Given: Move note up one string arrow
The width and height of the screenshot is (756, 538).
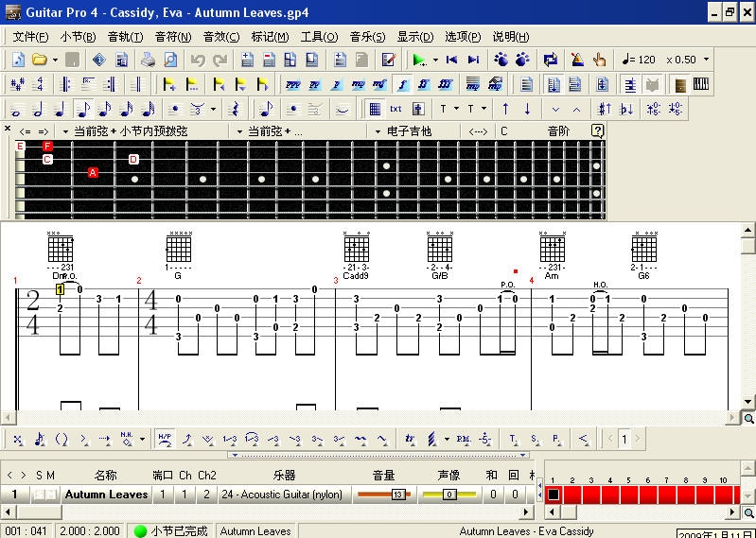Looking at the screenshot, I should click(x=505, y=110).
